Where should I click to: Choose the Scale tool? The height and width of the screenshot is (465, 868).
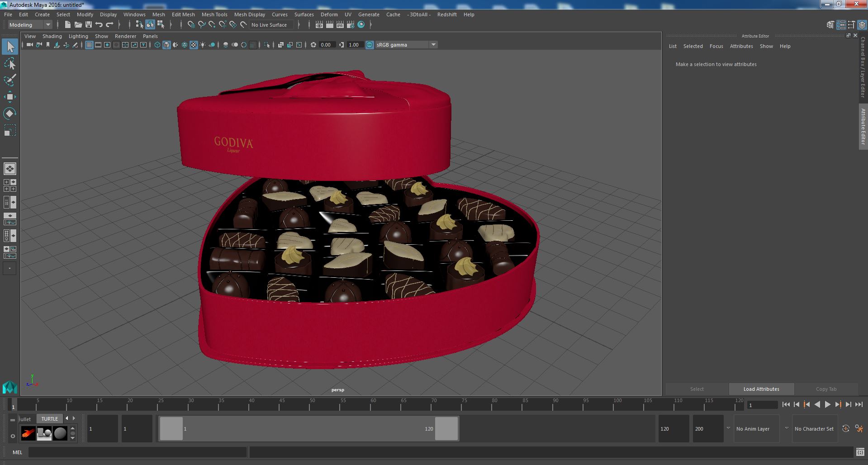click(10, 130)
